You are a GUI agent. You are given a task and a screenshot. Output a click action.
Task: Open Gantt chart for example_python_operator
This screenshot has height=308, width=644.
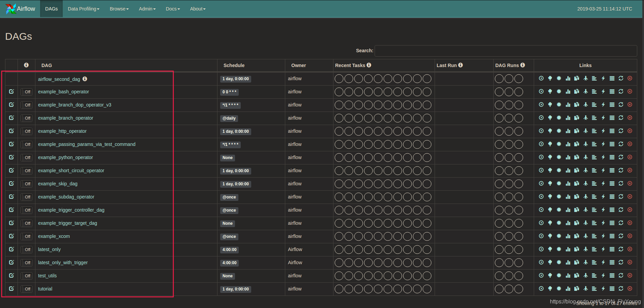[x=594, y=157]
